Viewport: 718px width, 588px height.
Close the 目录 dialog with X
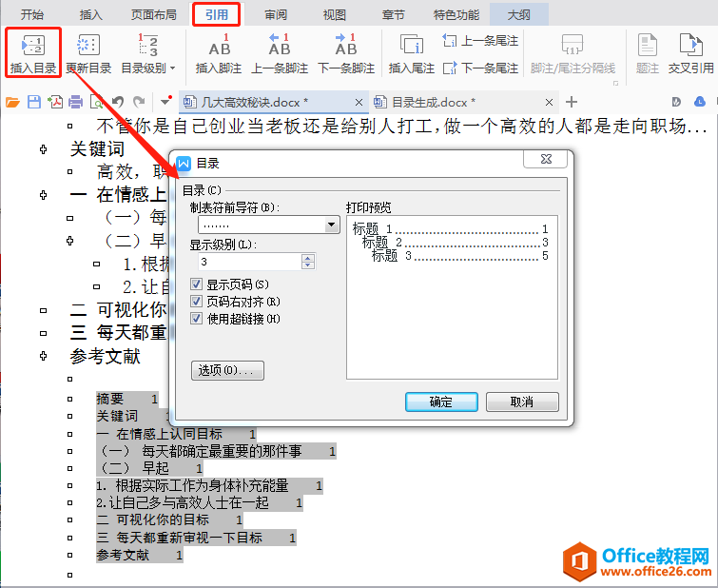[x=546, y=159]
